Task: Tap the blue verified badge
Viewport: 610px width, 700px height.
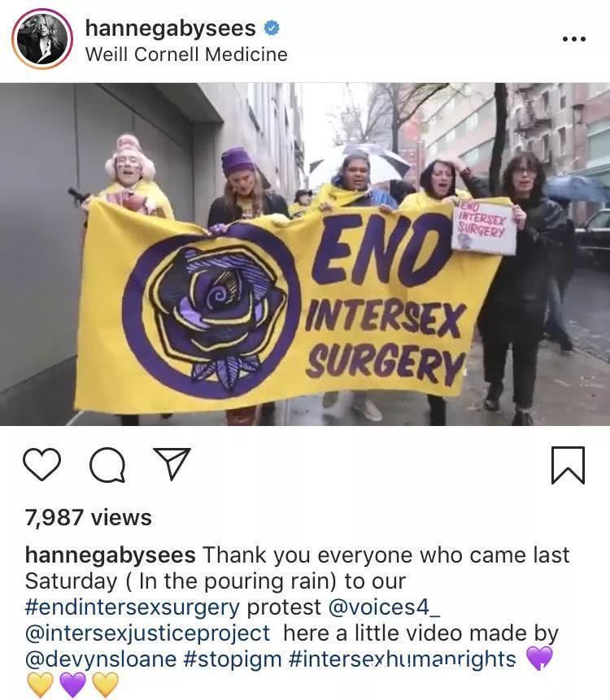Action: (x=272, y=28)
